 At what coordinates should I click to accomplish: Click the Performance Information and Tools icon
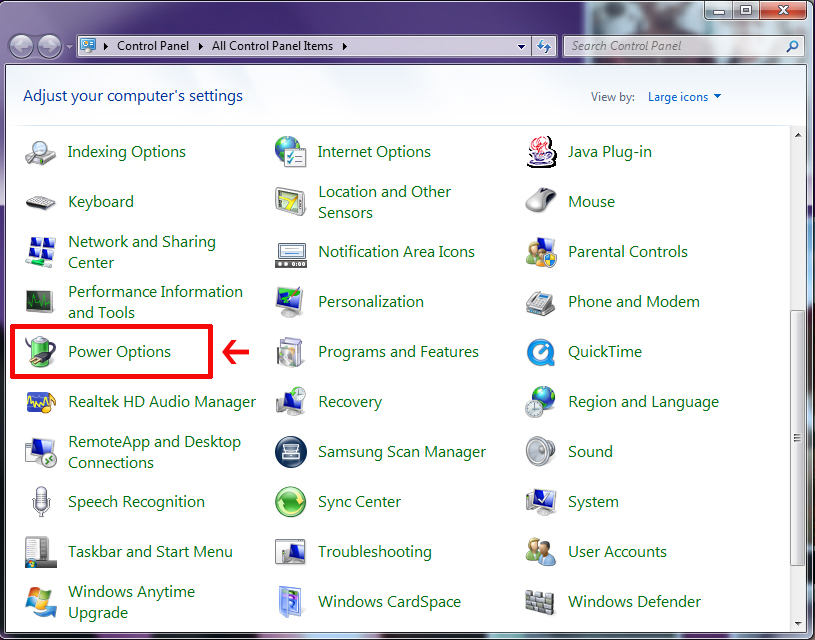[x=41, y=302]
